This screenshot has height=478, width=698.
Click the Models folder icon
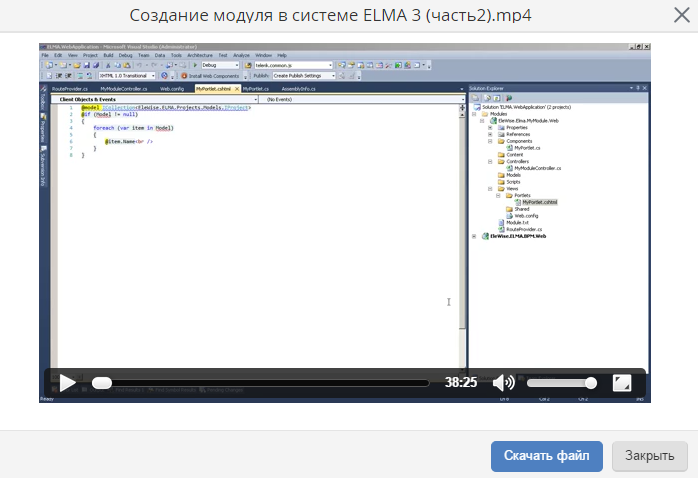(501, 175)
